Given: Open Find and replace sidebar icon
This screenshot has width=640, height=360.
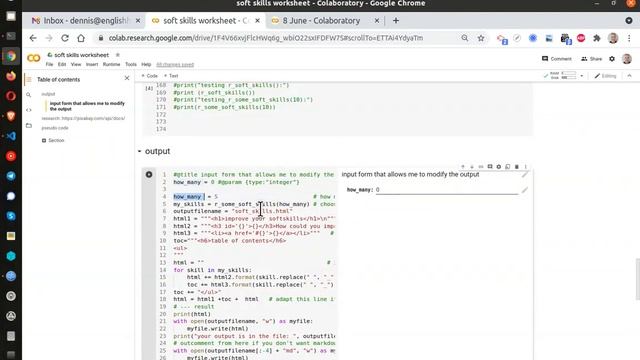Looking at the screenshot, I should [29, 95].
